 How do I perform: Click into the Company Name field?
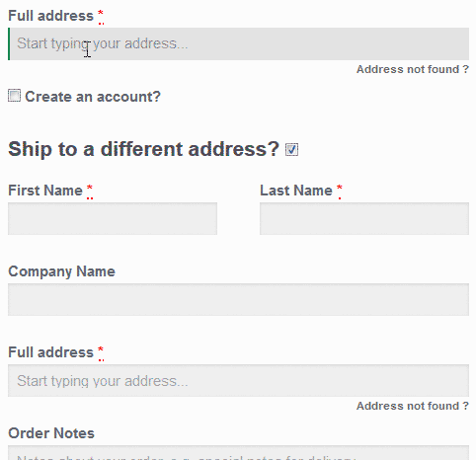coord(238,299)
